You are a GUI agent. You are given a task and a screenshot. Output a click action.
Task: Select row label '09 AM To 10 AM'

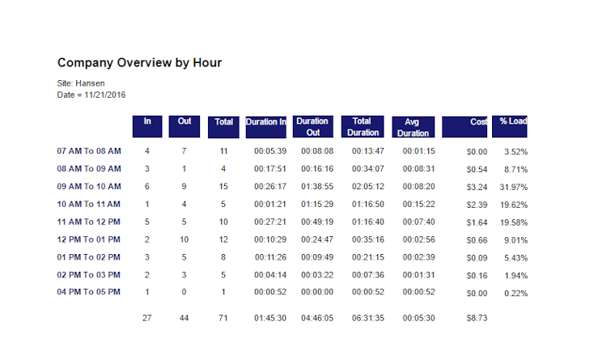pyautogui.click(x=89, y=187)
